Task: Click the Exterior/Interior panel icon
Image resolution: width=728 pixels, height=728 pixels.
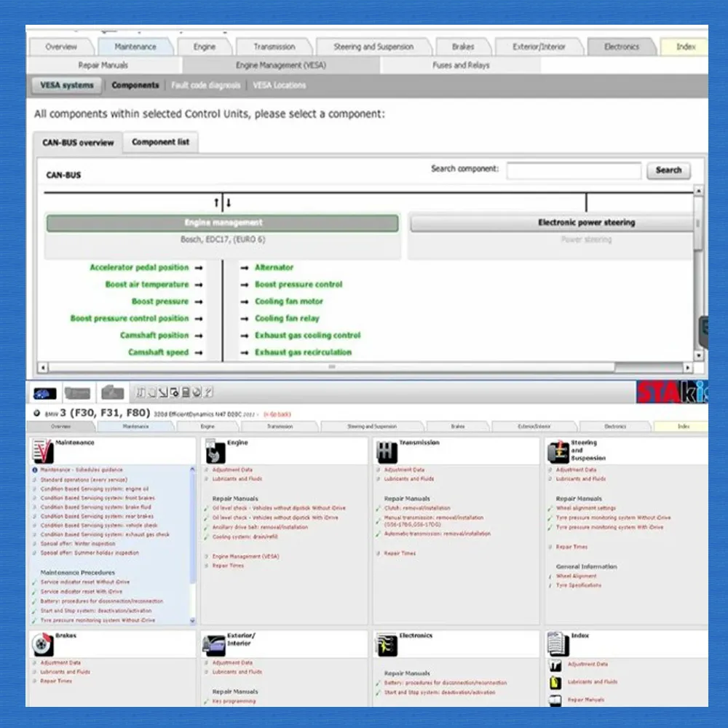Action: click(x=214, y=644)
